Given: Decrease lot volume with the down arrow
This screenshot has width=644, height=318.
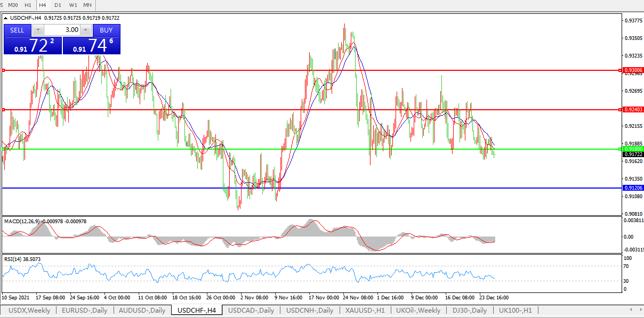Looking at the screenshot, I should pyautogui.click(x=38, y=30).
